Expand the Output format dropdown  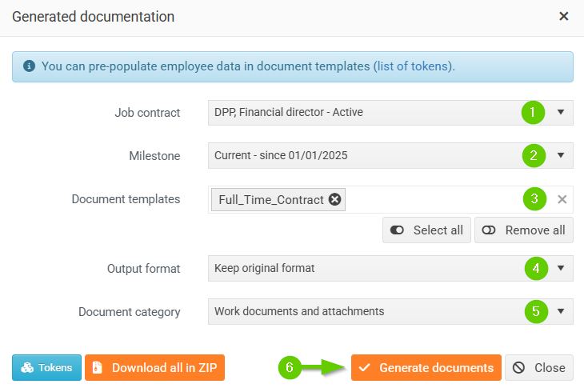[x=561, y=268]
